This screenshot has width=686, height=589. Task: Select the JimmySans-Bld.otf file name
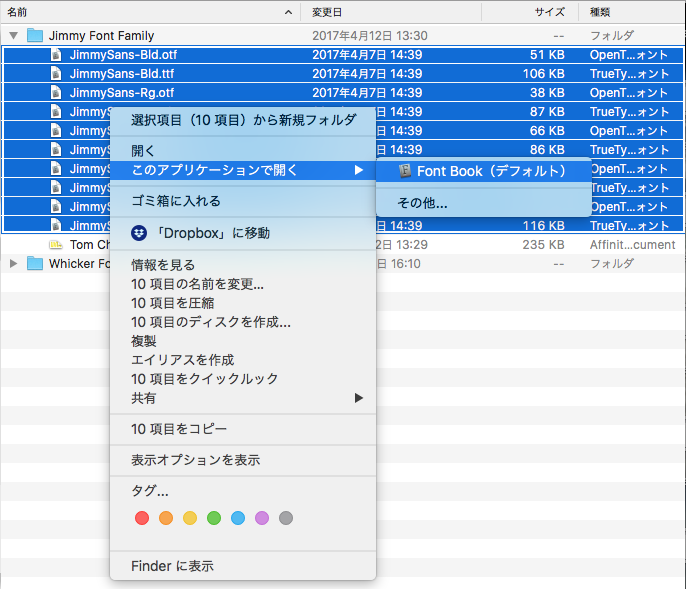tap(123, 55)
